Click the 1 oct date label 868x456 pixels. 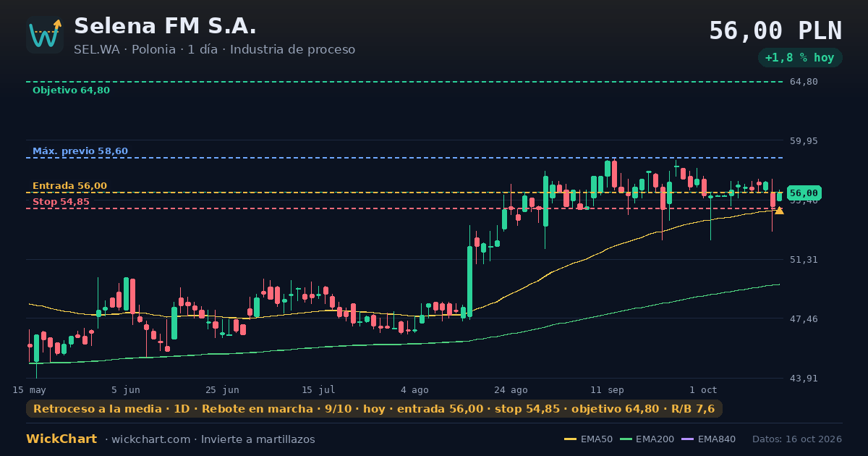coord(703,389)
